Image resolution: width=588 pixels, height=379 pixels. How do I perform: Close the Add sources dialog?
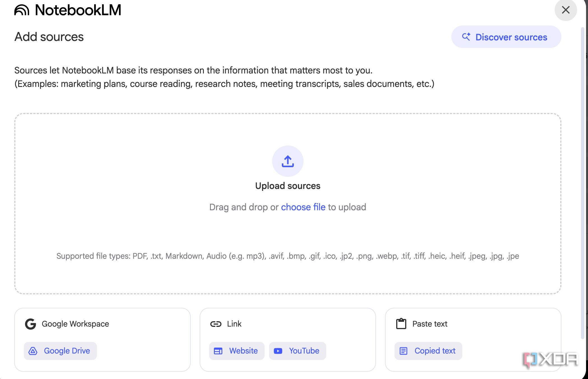click(566, 10)
